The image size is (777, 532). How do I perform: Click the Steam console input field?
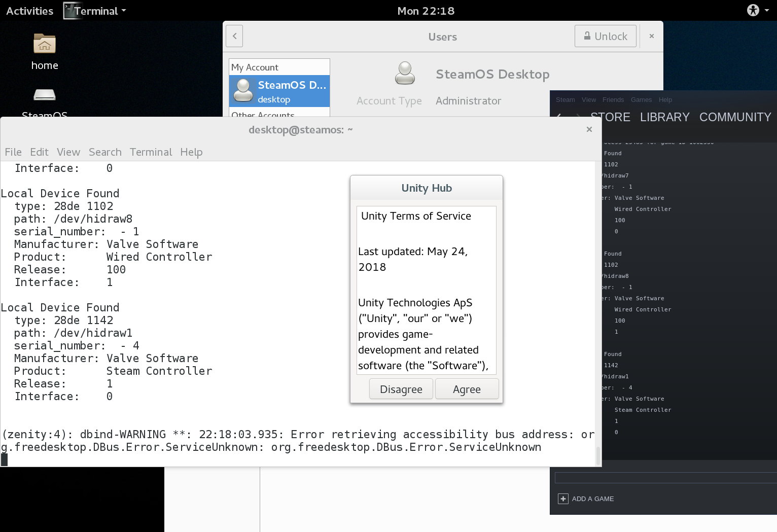(x=665, y=478)
